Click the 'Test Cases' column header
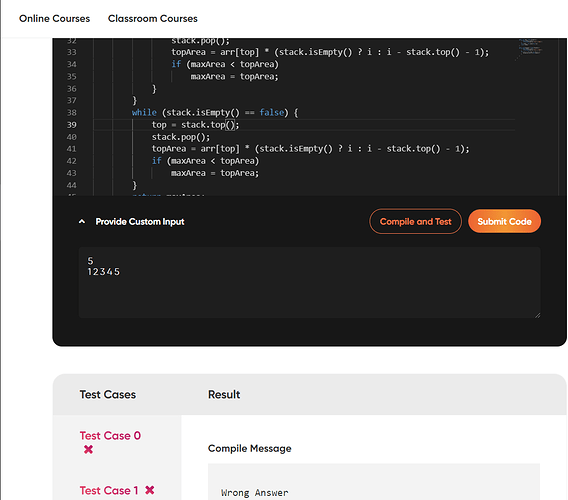Viewport: 568px width, 500px height. tap(108, 395)
